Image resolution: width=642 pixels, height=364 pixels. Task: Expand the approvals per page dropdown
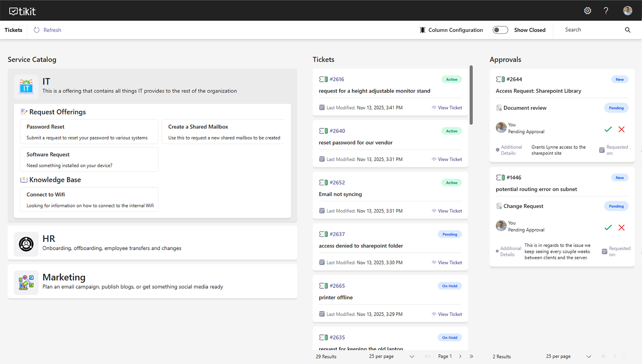588,356
